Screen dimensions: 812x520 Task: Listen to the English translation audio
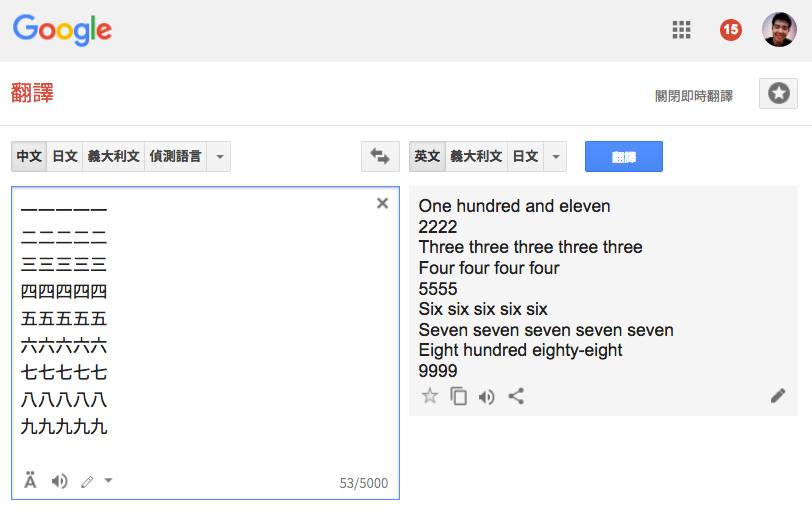487,397
